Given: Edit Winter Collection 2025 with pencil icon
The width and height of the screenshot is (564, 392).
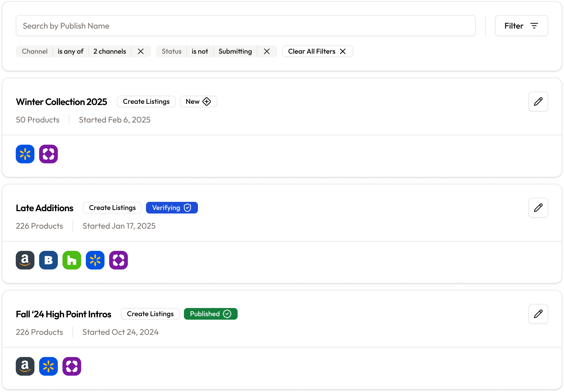Looking at the screenshot, I should point(538,101).
